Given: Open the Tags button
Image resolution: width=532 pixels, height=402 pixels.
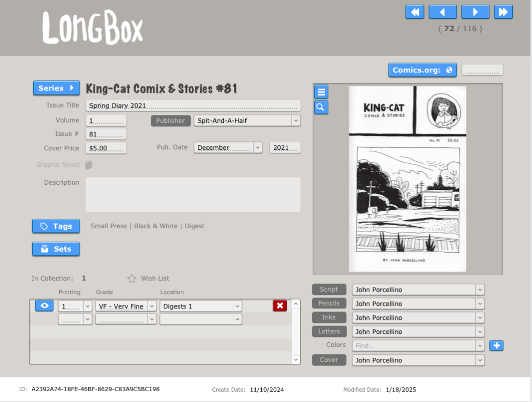Looking at the screenshot, I should click(56, 226).
